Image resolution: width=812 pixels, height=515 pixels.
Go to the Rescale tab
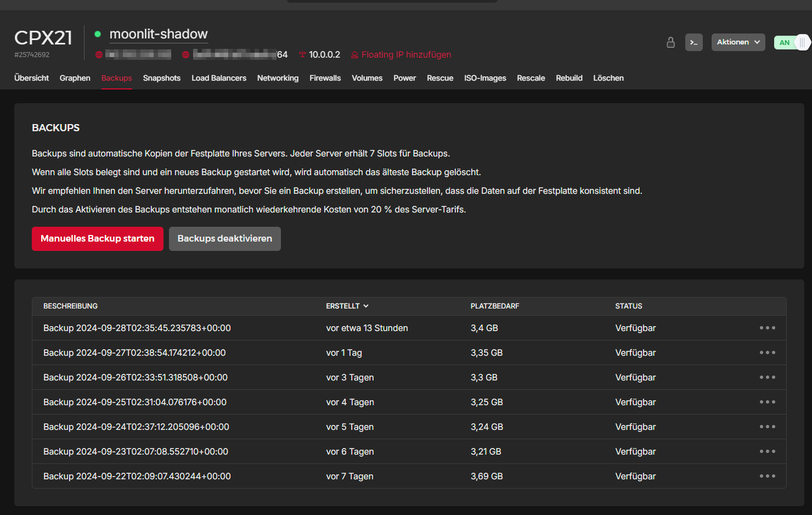coord(531,78)
